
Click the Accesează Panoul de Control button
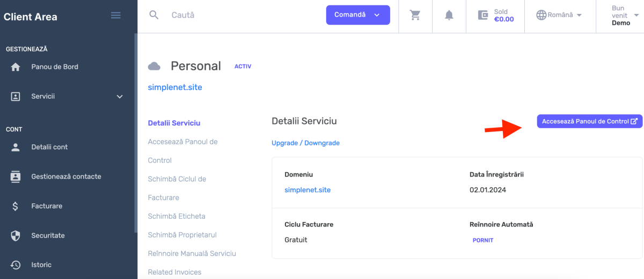click(589, 121)
